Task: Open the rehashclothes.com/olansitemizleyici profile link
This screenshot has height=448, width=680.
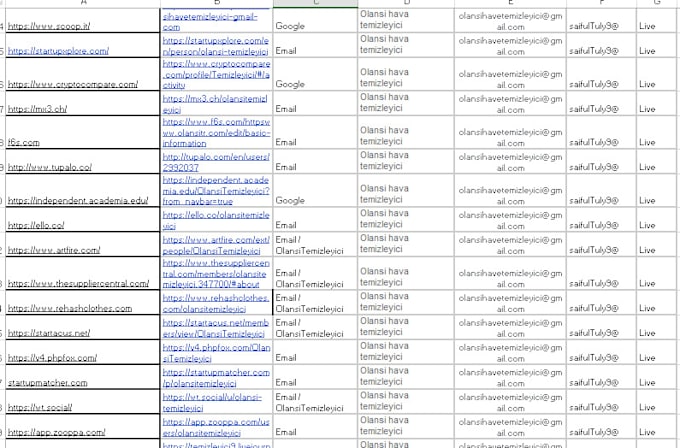Action: click(x=216, y=303)
